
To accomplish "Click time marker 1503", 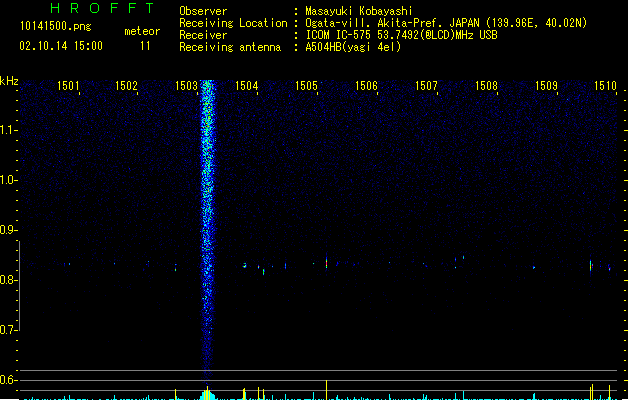I will tap(187, 86).
